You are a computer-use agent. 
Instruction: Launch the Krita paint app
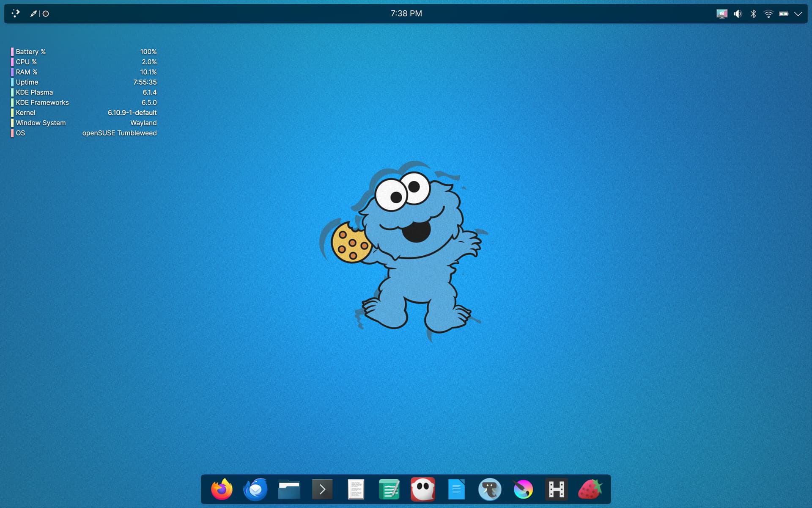tap(523, 489)
